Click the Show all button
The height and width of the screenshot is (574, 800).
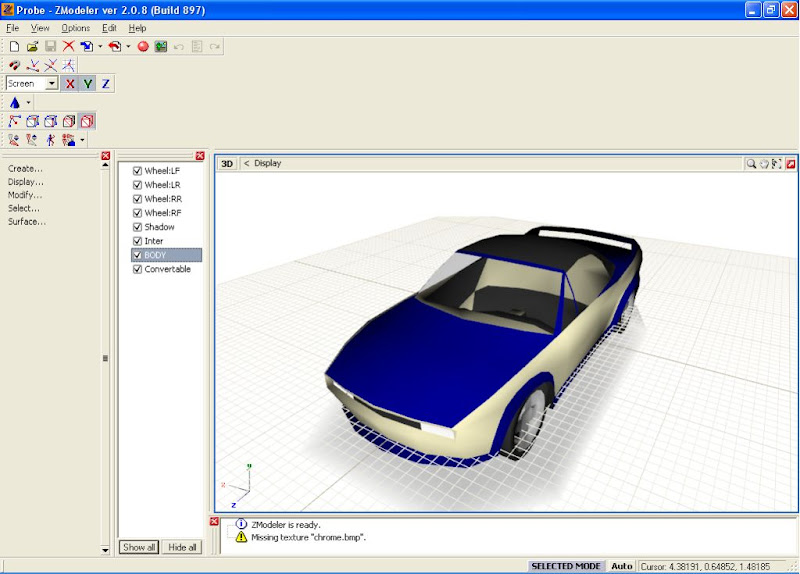(x=139, y=547)
